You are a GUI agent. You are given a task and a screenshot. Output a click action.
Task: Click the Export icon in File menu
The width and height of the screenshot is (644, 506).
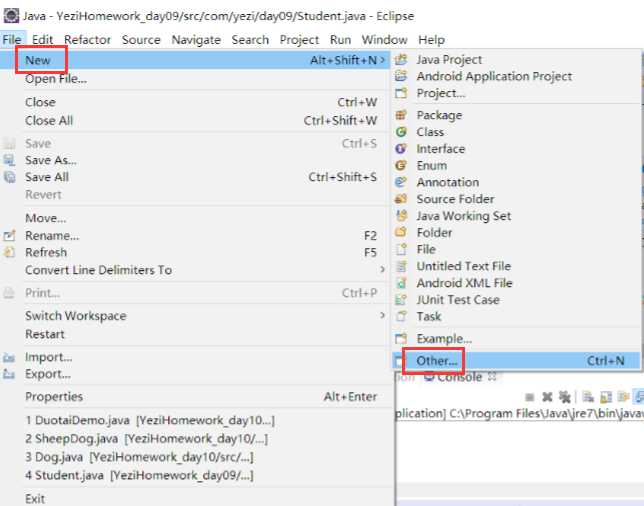(x=9, y=374)
